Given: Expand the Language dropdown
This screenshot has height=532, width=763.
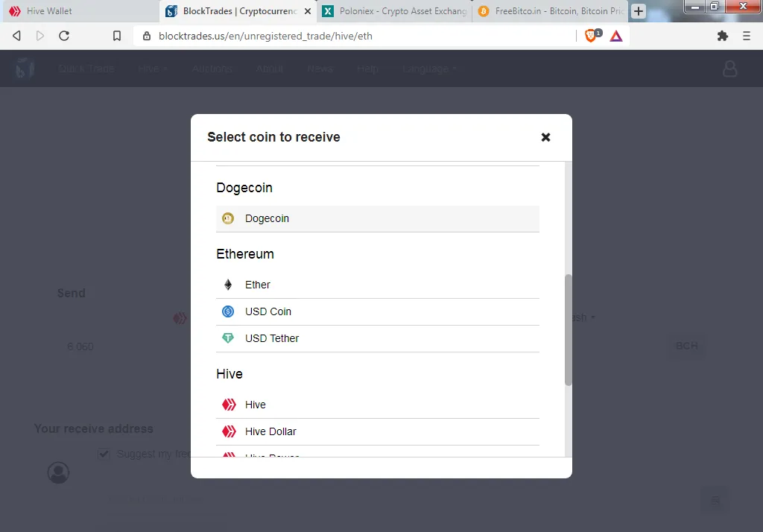Looking at the screenshot, I should pyautogui.click(x=429, y=69).
